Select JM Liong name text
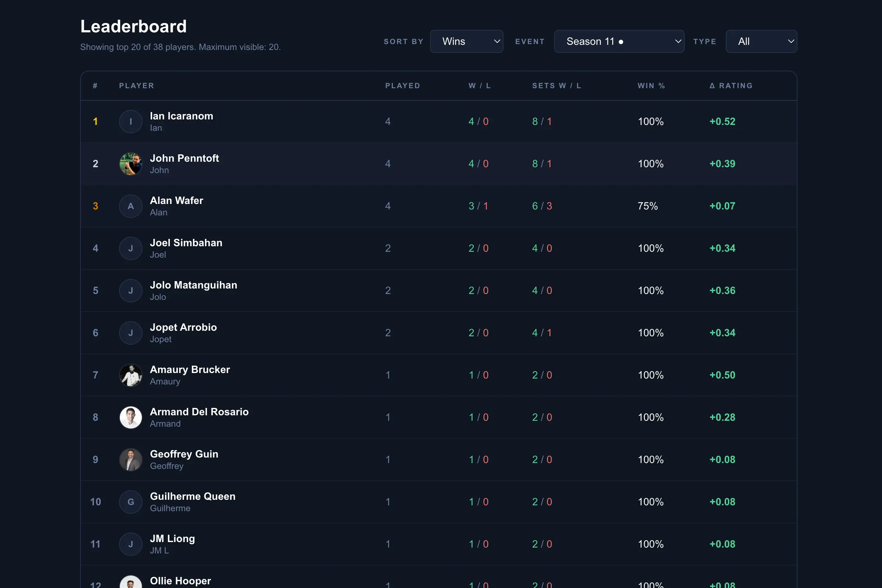 point(172,538)
